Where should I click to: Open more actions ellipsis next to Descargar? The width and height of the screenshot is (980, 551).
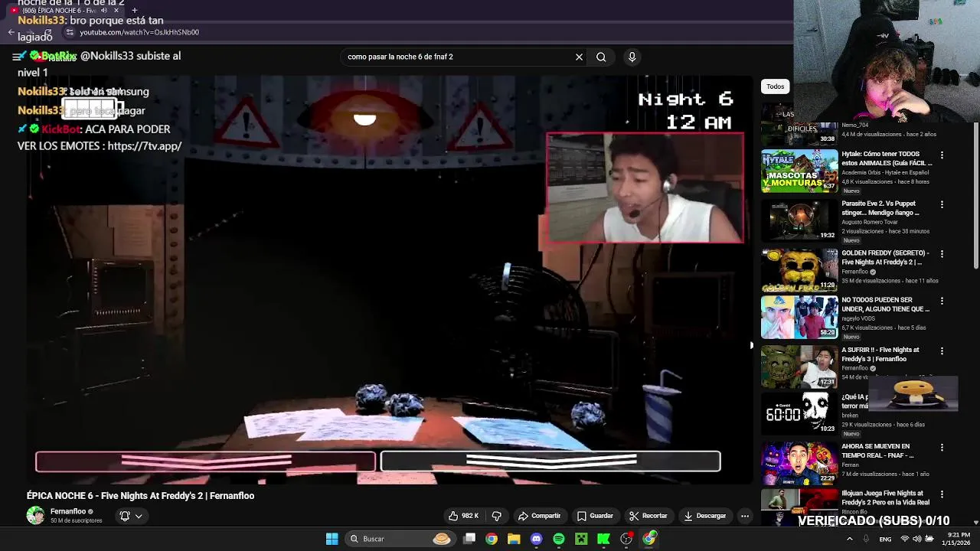pos(744,516)
